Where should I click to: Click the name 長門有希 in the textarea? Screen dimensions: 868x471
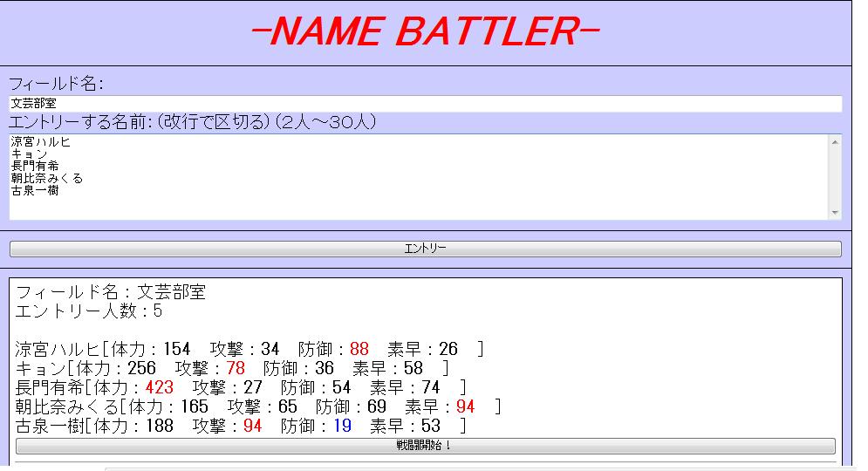click(35, 166)
